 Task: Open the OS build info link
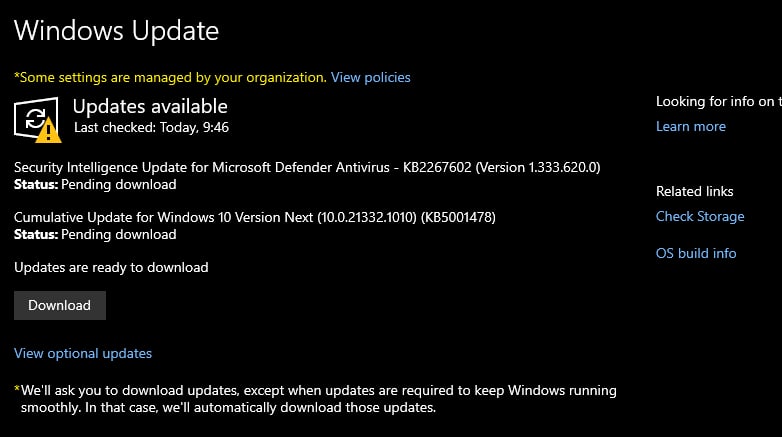pyautogui.click(x=696, y=253)
